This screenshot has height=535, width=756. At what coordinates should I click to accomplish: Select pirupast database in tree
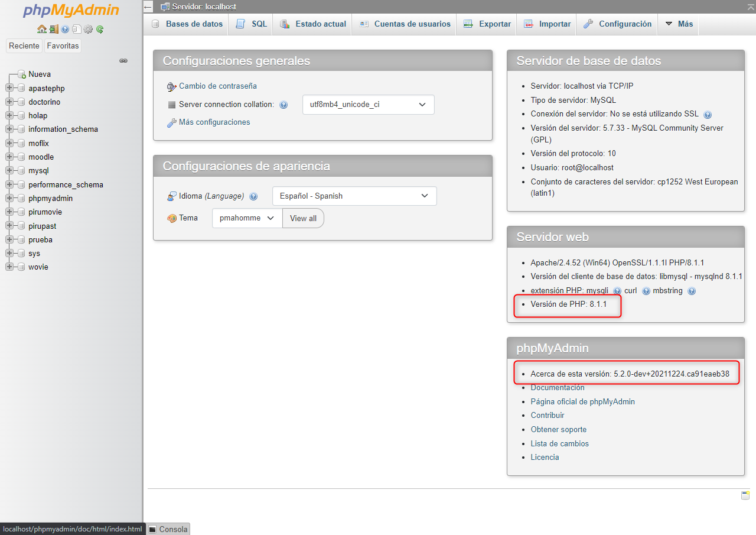click(x=43, y=226)
